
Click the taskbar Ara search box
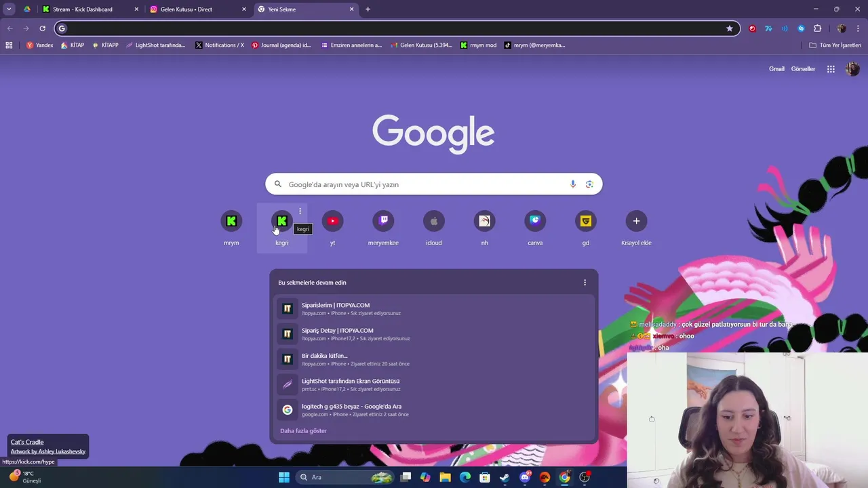[346, 477]
